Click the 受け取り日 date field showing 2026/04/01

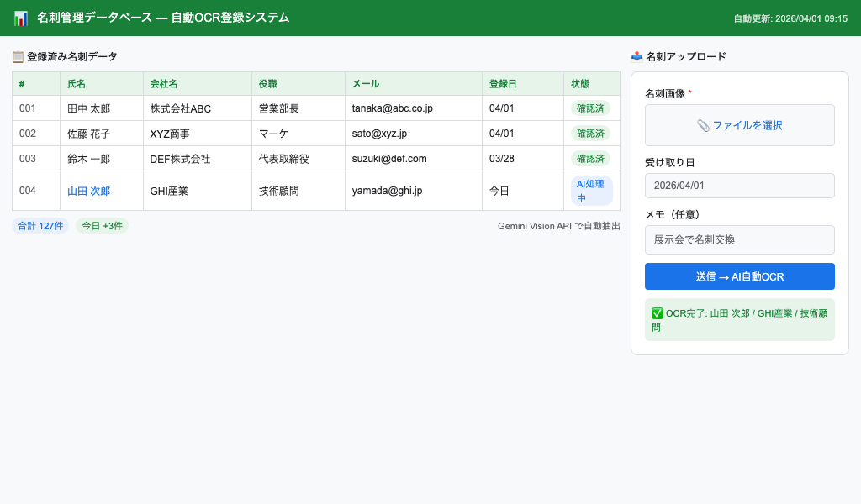pyautogui.click(x=739, y=185)
